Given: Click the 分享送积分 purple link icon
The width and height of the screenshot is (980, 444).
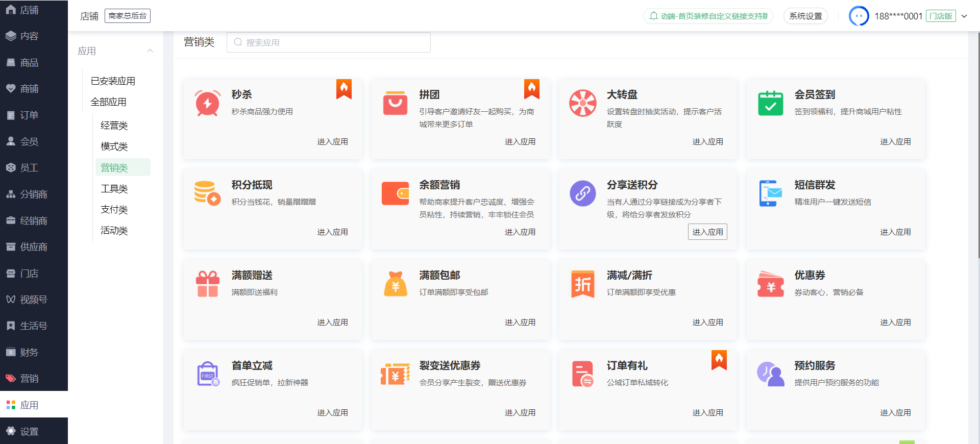Looking at the screenshot, I should pyautogui.click(x=582, y=193).
